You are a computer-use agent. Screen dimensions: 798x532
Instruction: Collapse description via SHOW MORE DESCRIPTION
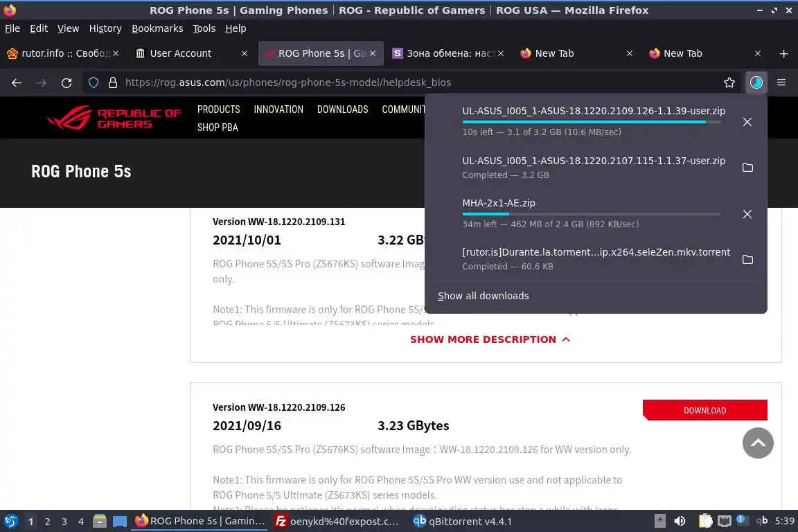coord(490,339)
